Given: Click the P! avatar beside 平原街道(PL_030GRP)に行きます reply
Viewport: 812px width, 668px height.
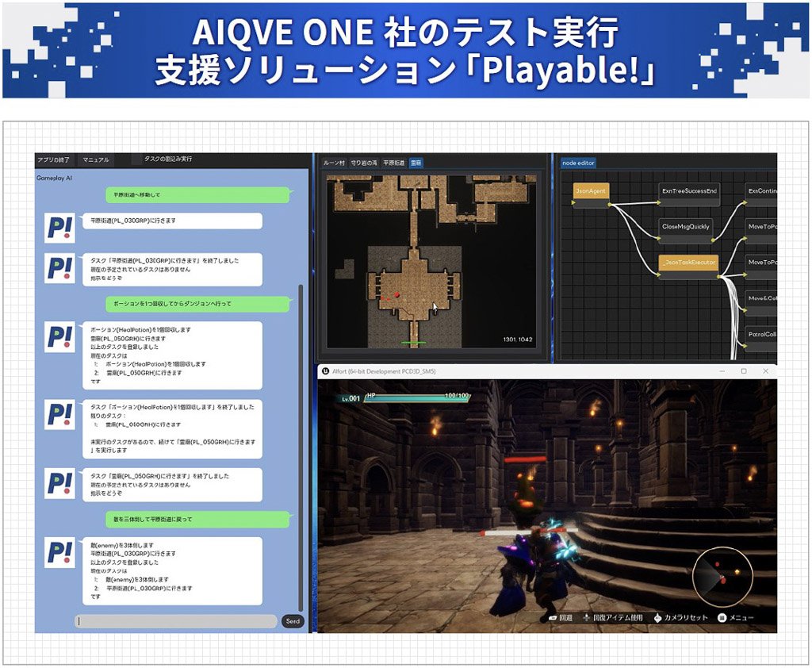Looking at the screenshot, I should click(59, 228).
